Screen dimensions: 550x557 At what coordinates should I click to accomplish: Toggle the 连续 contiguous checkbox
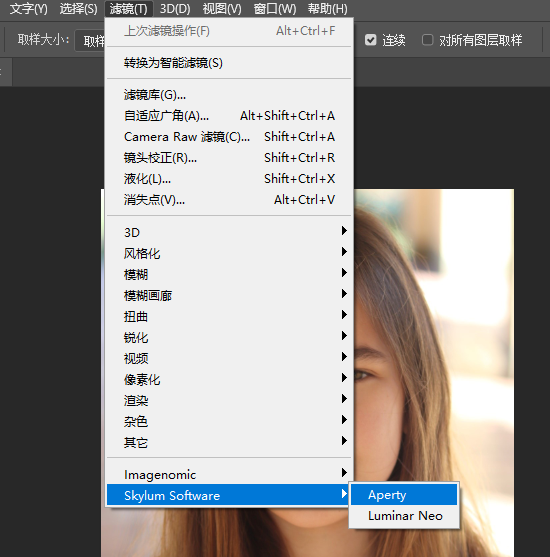(x=371, y=40)
